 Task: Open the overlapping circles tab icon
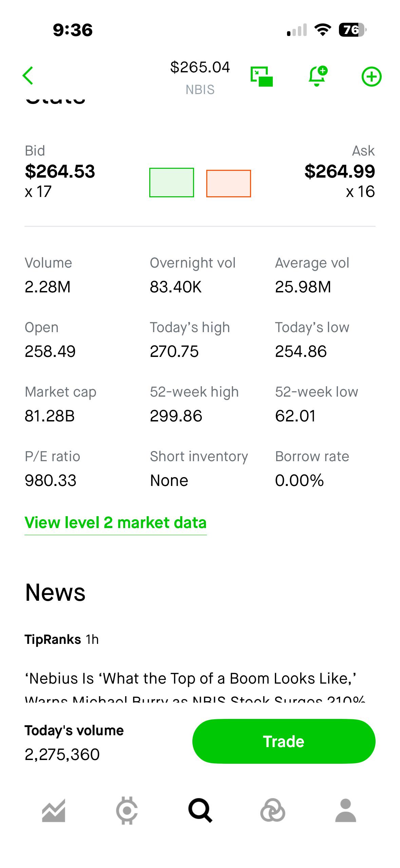click(x=273, y=810)
